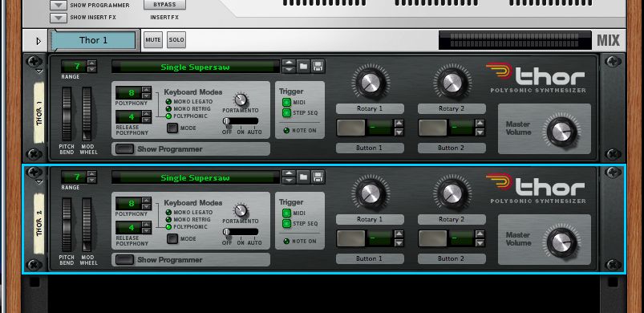The image size is (644, 313).
Task: Open patch browser folder on Thor 2
Action: pos(303,177)
